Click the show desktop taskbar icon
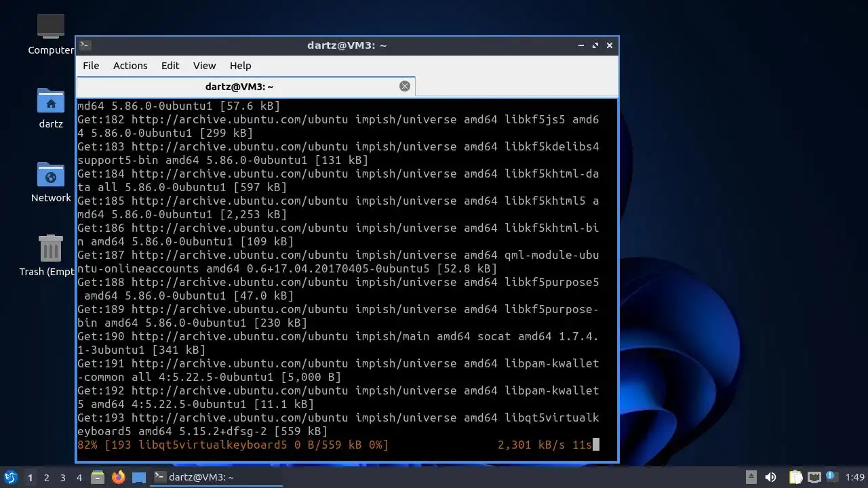The height and width of the screenshot is (488, 868). click(139, 477)
